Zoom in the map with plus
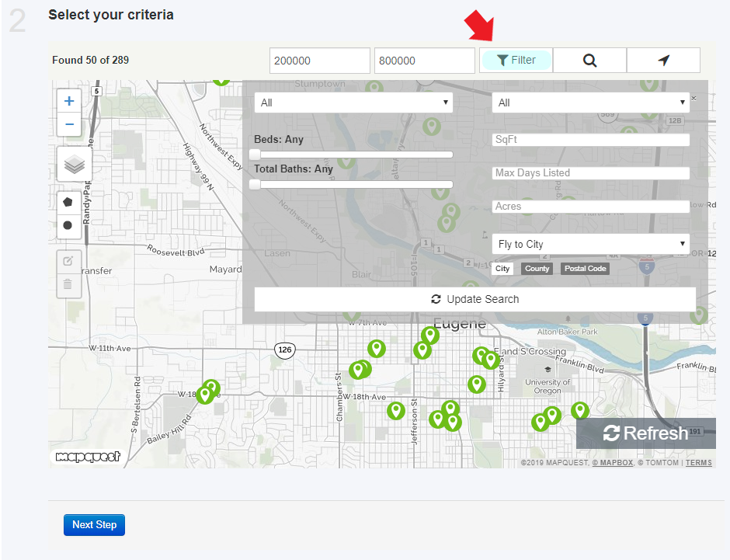Viewport: 730px width, 560px height. click(x=69, y=101)
